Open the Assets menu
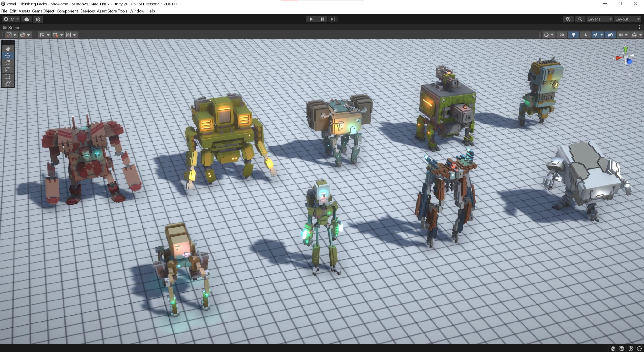This screenshot has height=352, width=644. click(24, 11)
